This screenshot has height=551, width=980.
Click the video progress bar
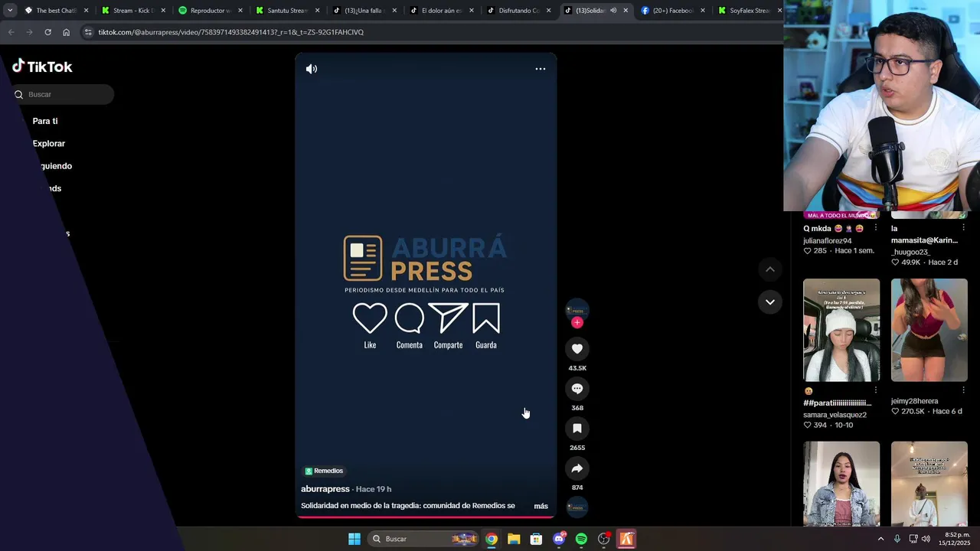426,517
